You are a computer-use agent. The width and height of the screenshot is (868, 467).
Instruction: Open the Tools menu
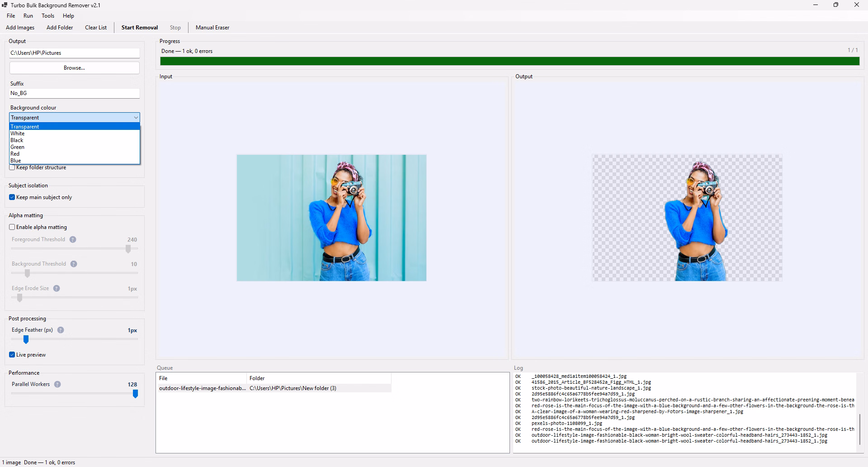[x=48, y=16]
